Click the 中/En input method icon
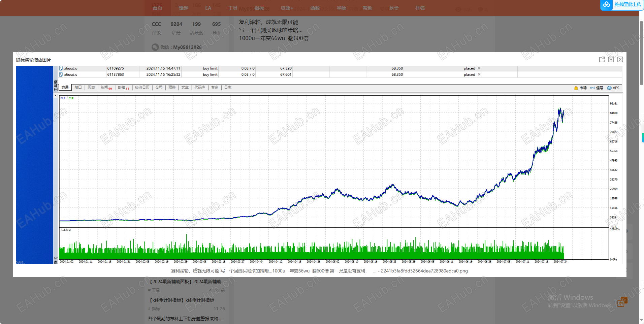 tap(622, 302)
